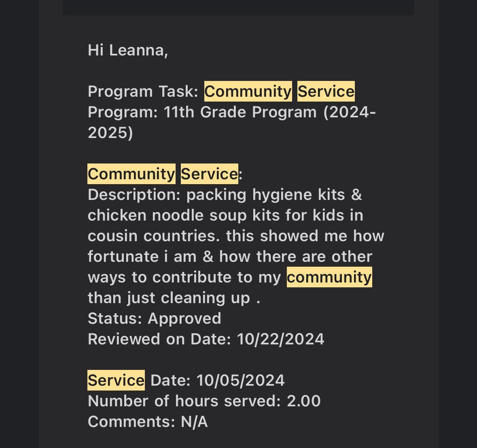Click the "Number of hours served: 2.00" line
Screen dimensions: 477x448
click(204, 401)
